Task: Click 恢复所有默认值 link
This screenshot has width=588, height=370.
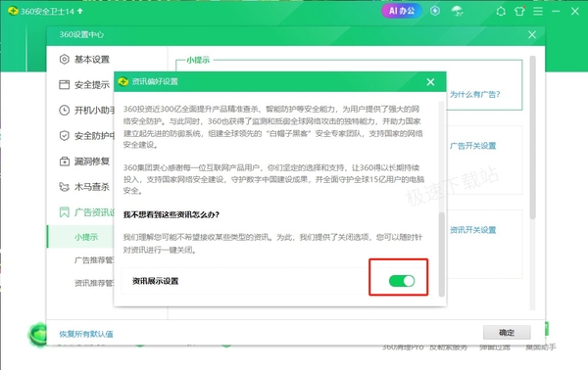Action: click(86, 334)
